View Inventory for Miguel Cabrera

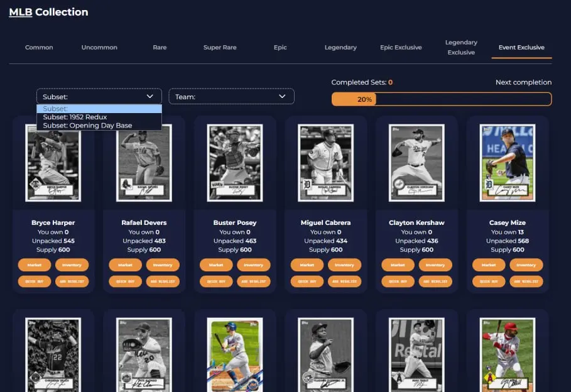click(x=344, y=265)
